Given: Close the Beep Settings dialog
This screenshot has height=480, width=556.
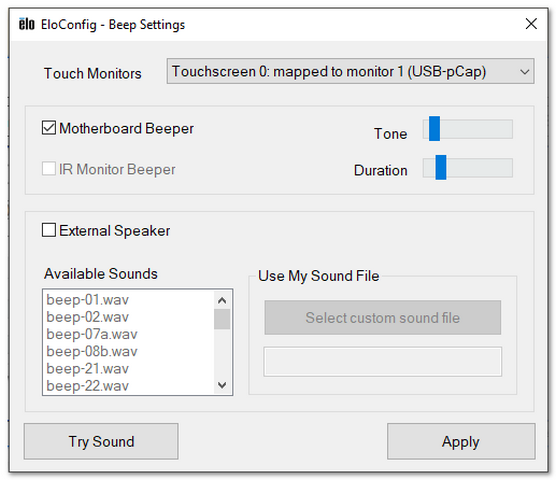Looking at the screenshot, I should [531, 24].
